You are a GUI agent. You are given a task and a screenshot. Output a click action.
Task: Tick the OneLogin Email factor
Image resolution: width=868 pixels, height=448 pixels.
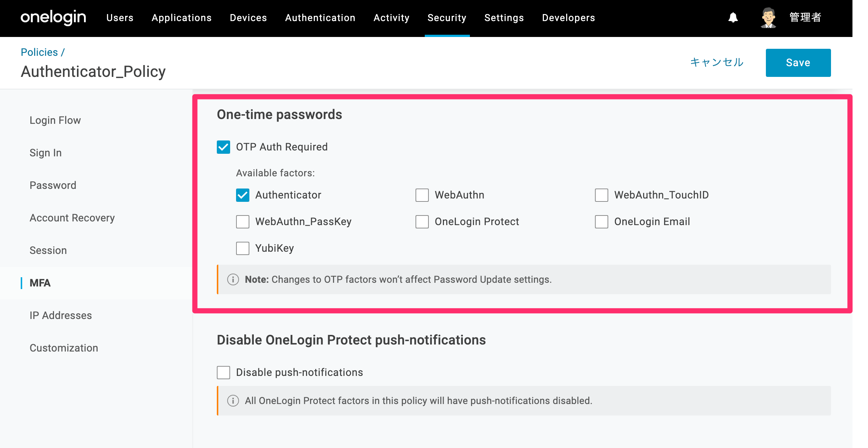pos(602,222)
